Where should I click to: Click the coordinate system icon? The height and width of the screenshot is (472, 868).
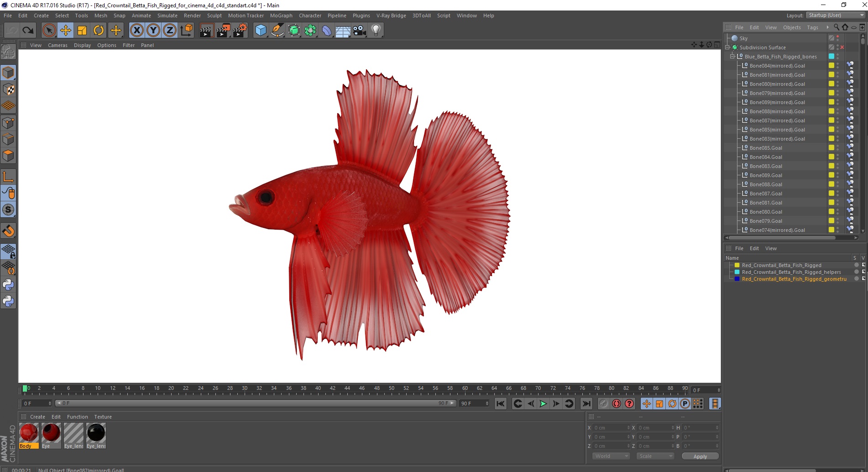187,31
